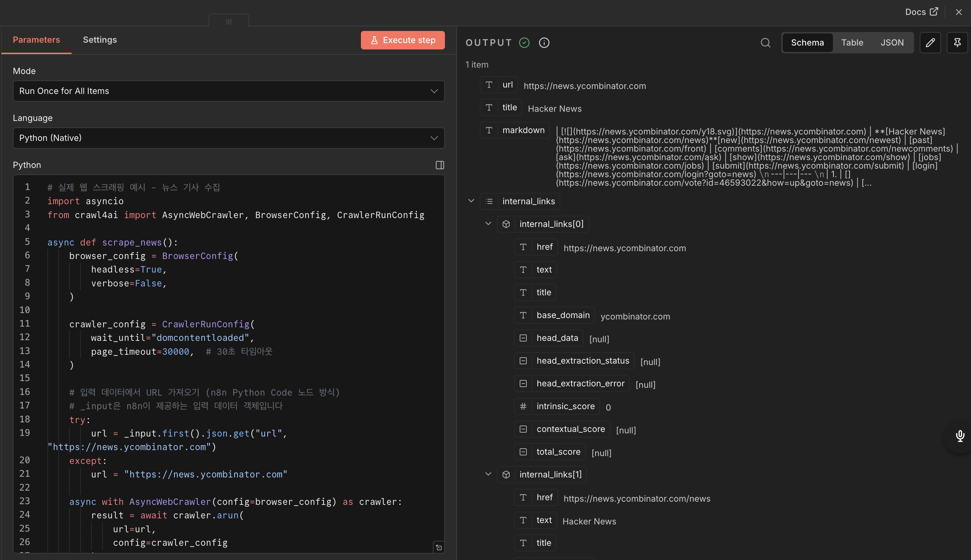This screenshot has height=560, width=971.
Task: Click the object cube icon for internal_links[1]
Action: [506, 474]
